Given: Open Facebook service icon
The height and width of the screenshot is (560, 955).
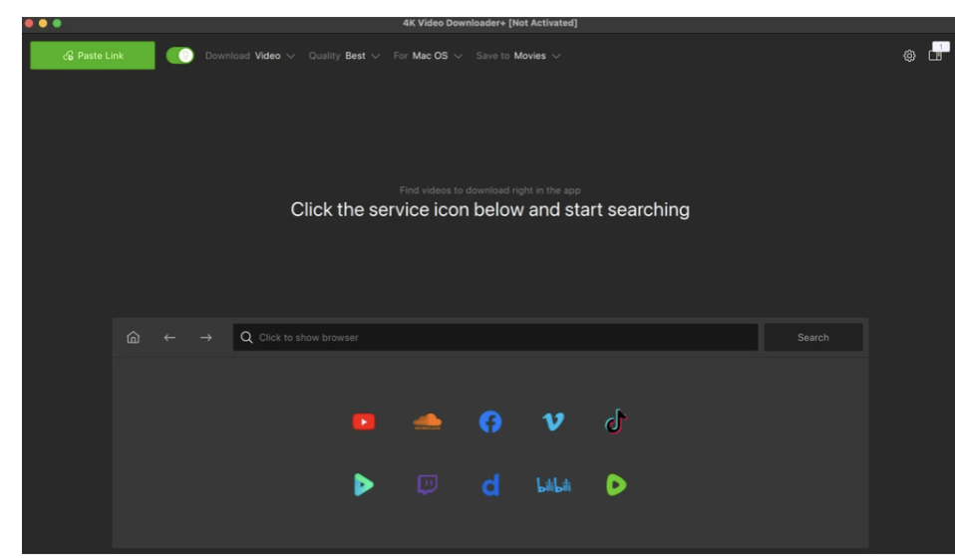Looking at the screenshot, I should pyautogui.click(x=490, y=421).
